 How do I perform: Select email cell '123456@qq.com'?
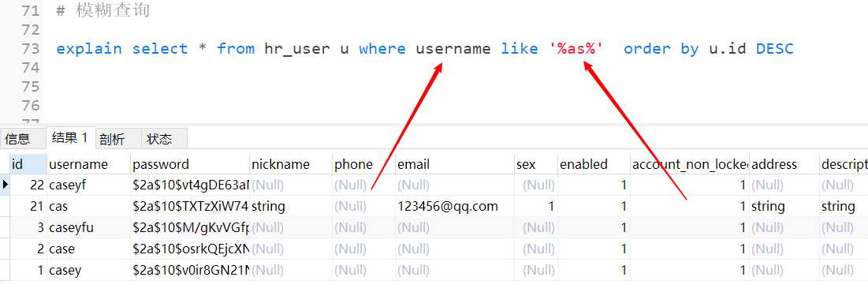tap(454, 207)
